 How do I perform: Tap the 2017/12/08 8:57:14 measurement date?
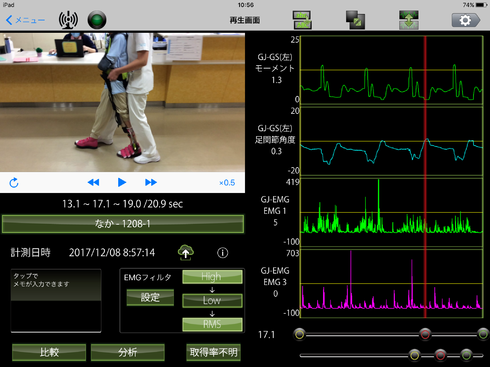pos(112,253)
